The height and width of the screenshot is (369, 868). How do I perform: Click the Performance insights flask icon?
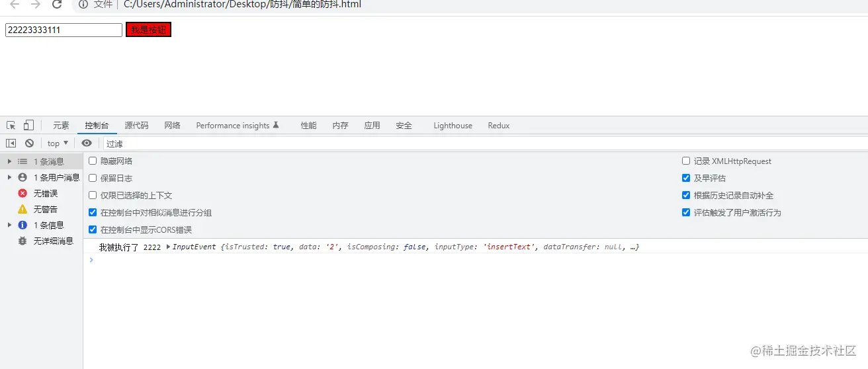pyautogui.click(x=276, y=124)
